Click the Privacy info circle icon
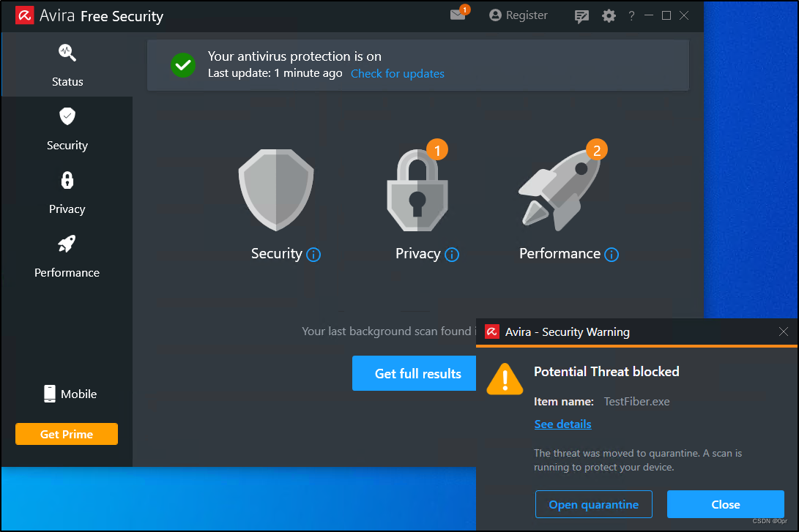This screenshot has width=799, height=532. pyautogui.click(x=452, y=255)
